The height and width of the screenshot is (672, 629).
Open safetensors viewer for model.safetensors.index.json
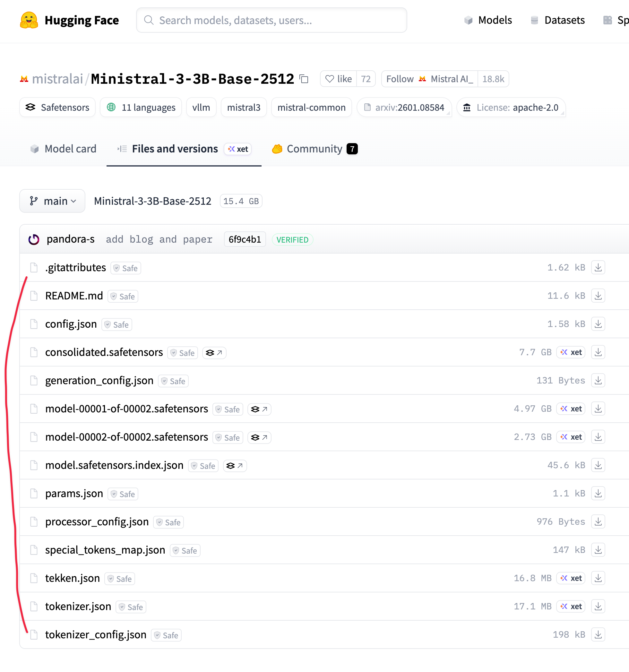(235, 466)
